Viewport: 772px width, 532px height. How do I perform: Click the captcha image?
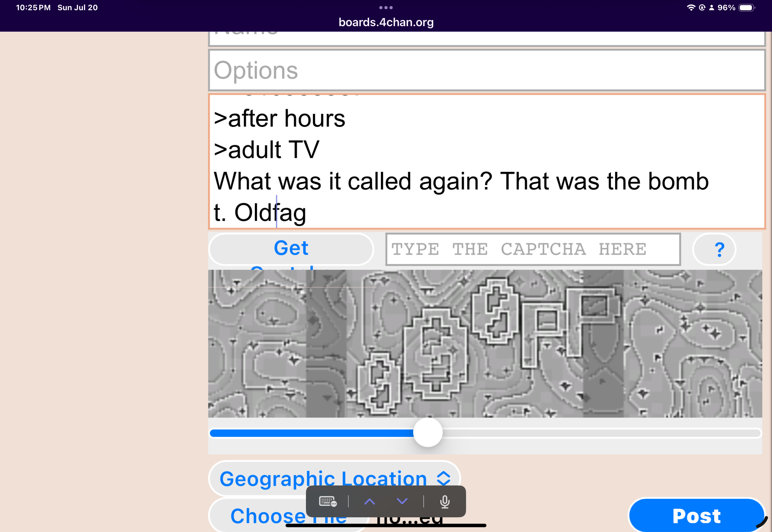tap(485, 343)
